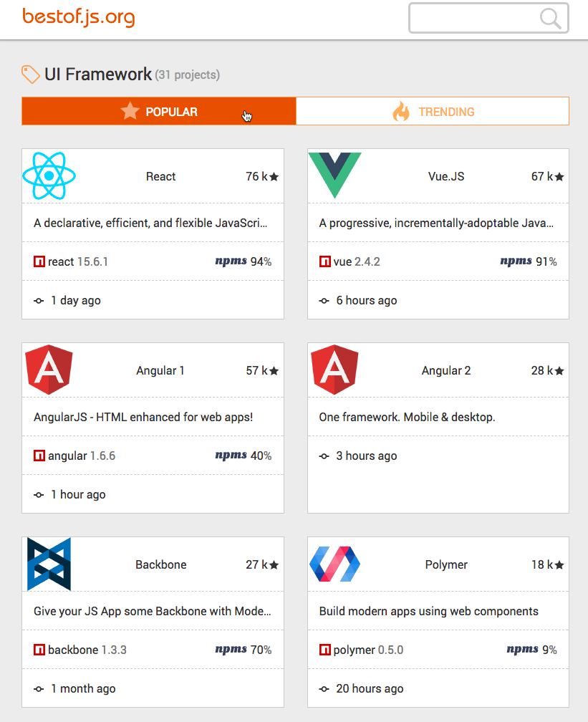Click the '3 hours ago' timestamp

coord(367,456)
